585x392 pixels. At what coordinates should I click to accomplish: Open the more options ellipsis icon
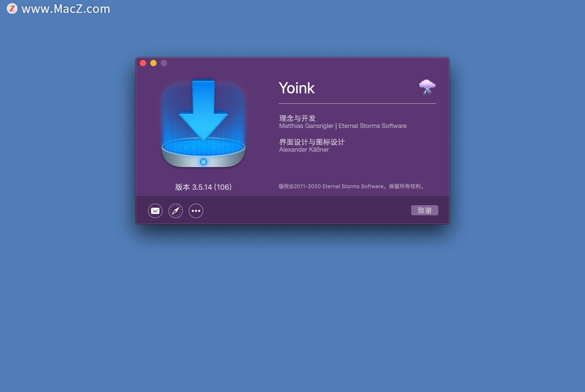click(x=196, y=211)
